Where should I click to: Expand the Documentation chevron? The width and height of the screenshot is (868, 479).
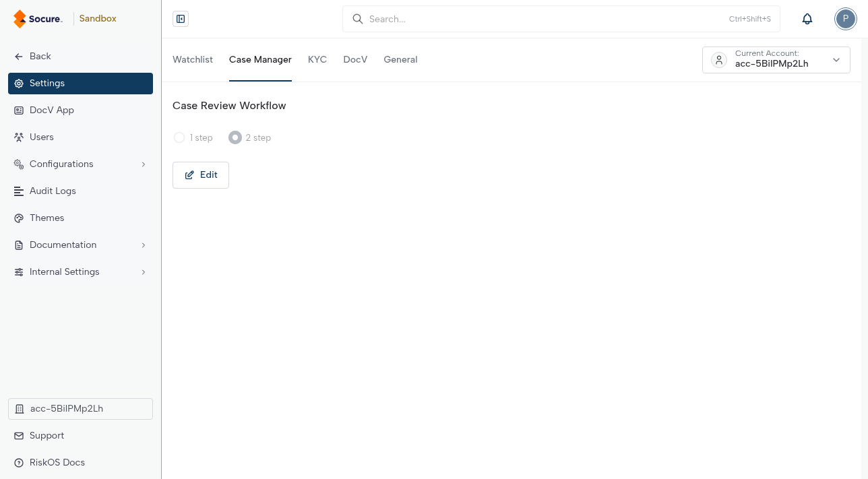(144, 245)
